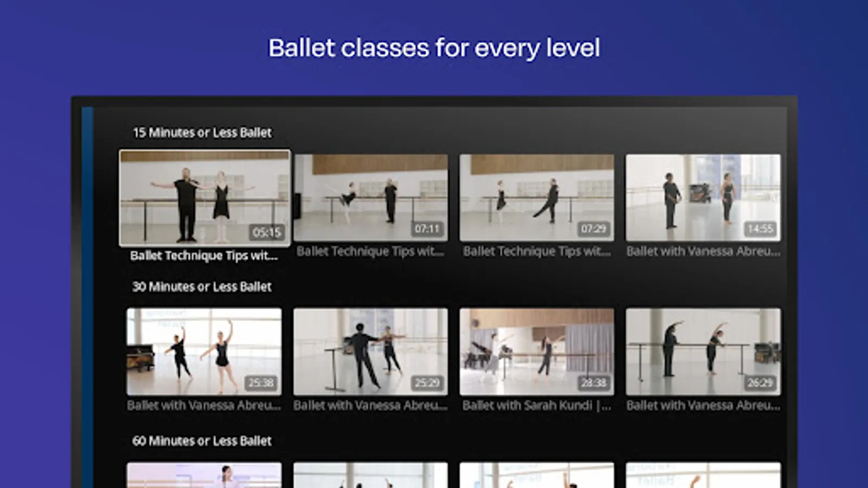868x488 pixels.
Task: Click the title text below the 07:29 video
Action: point(537,251)
